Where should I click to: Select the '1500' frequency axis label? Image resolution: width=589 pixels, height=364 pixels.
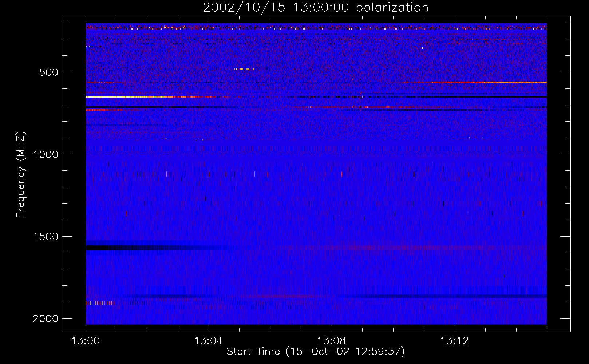click(46, 237)
